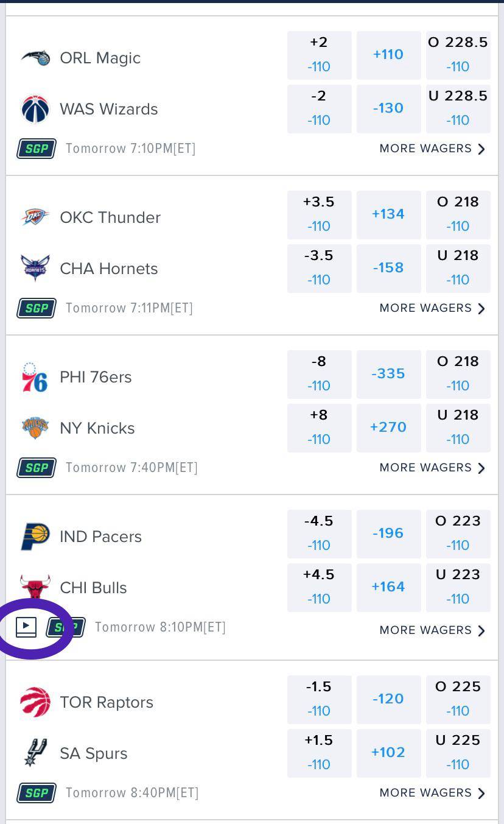Open the OKC Thunder team name
The height and width of the screenshot is (824, 504).
(110, 217)
